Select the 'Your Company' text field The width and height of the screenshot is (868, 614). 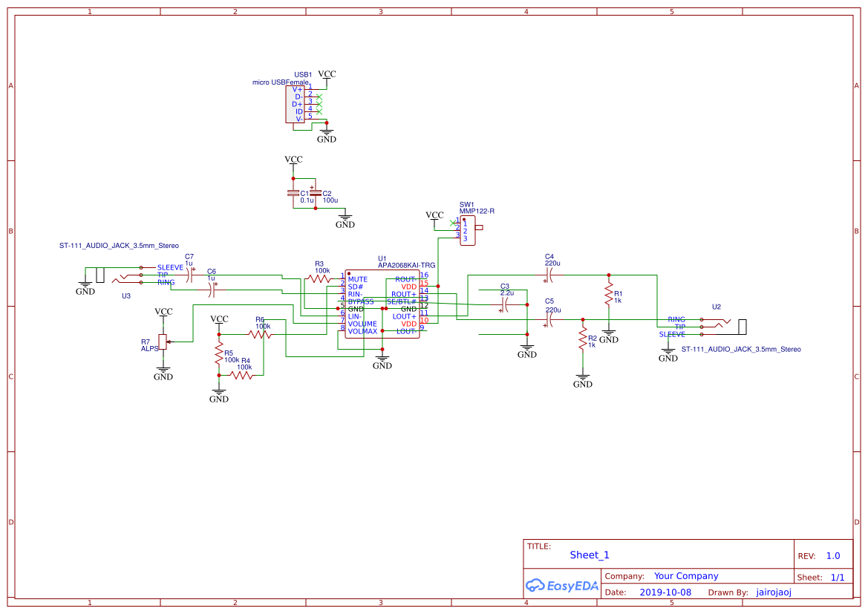[x=686, y=576]
